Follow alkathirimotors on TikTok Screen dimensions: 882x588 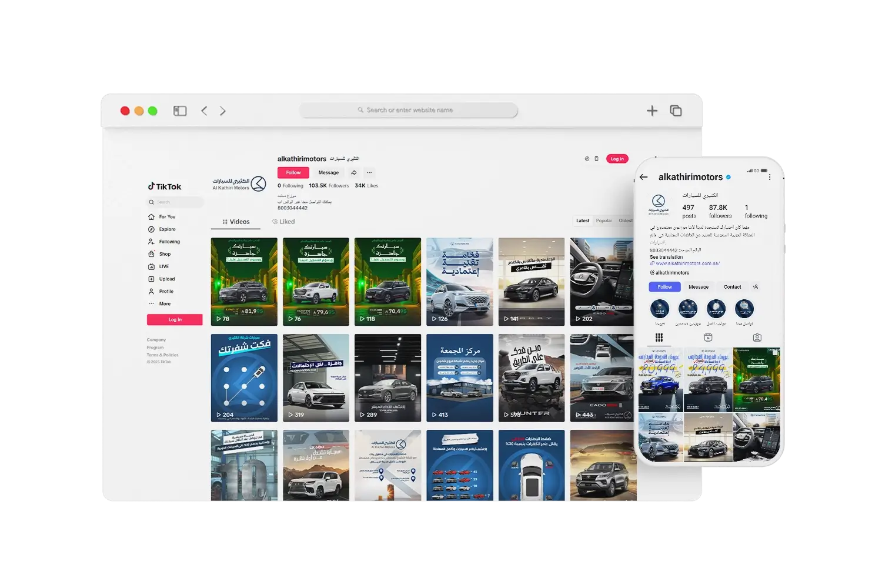293,172
